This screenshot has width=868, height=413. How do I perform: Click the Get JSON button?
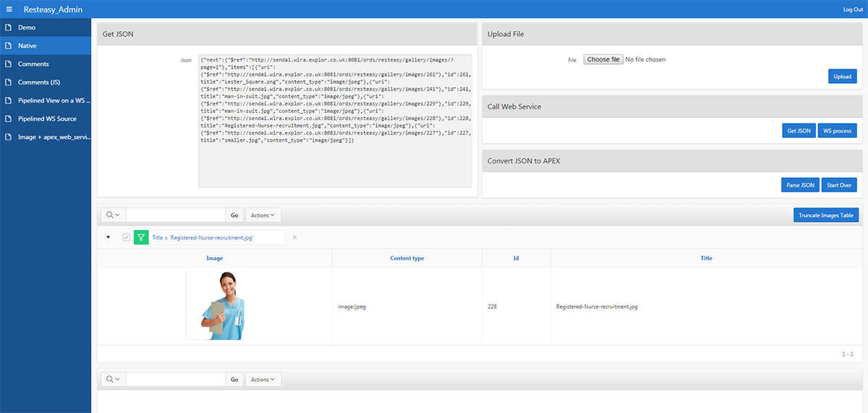pyautogui.click(x=799, y=131)
